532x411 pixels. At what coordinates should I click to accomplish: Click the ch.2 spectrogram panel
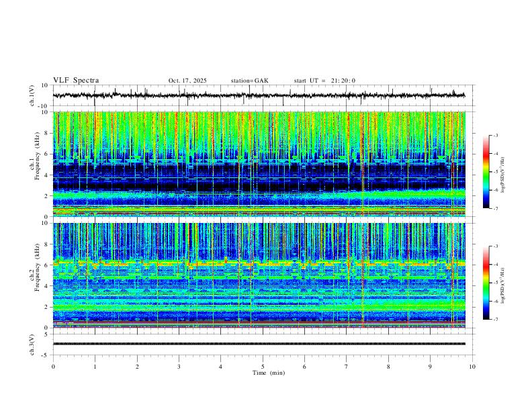coord(259,275)
